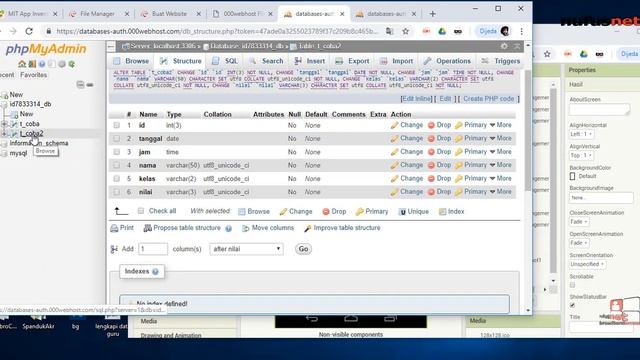Click the page settings gear icon
The height and width of the screenshot is (360, 640).
(504, 46)
